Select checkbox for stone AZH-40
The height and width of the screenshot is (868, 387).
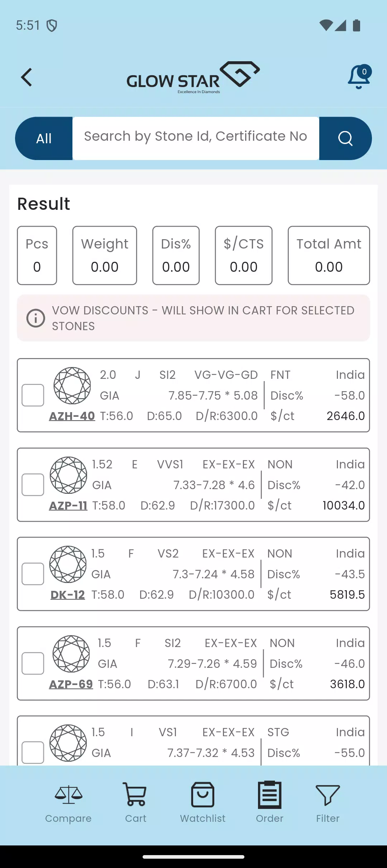[33, 395]
